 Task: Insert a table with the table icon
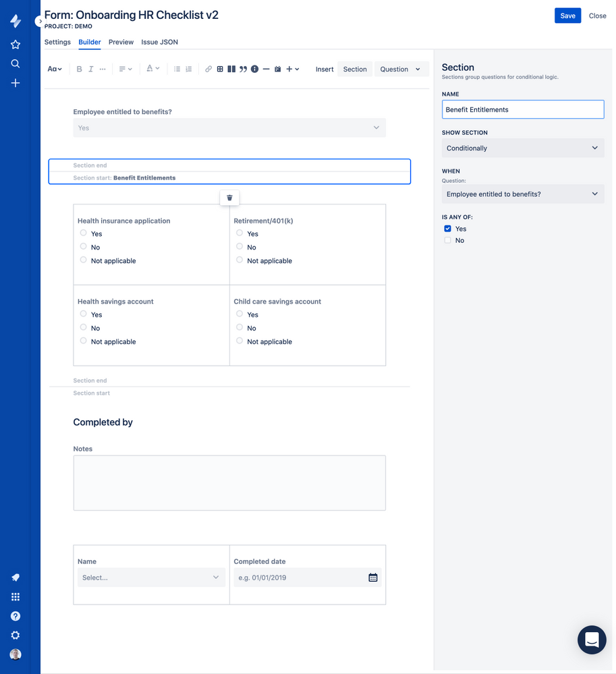(220, 69)
